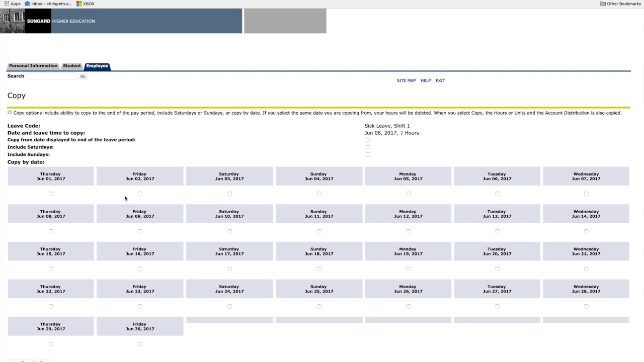Click the 'Jun 08, 2017, 7 Hours' text
Screen dimensions: 644x362
point(392,133)
